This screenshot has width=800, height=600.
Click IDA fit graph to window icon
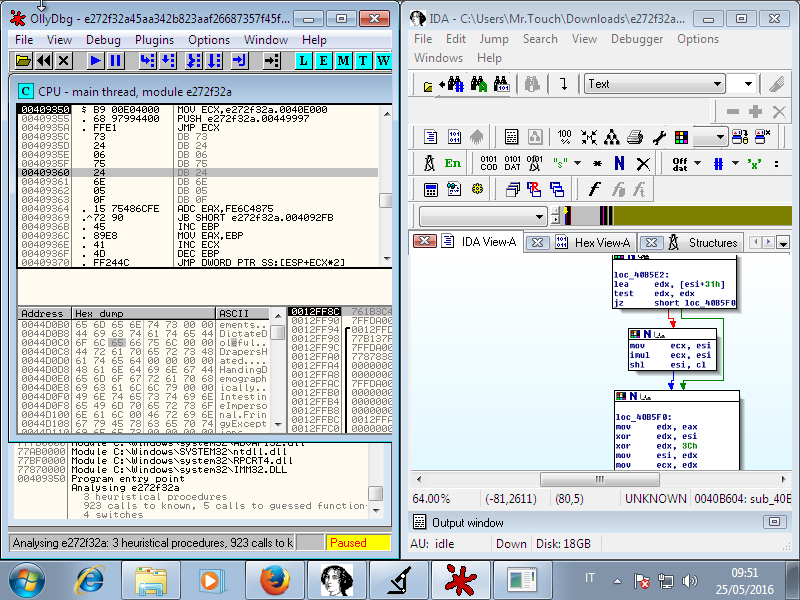[x=589, y=137]
